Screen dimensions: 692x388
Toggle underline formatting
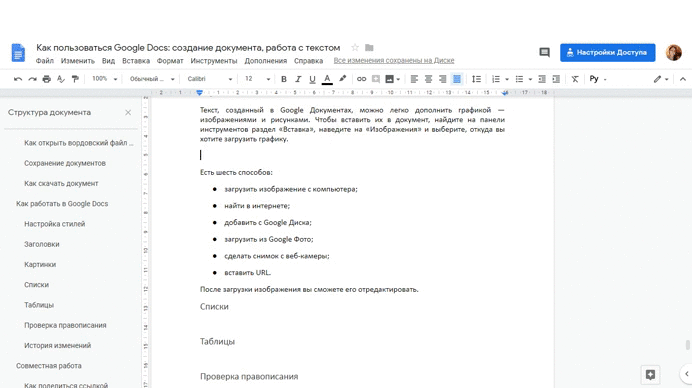[312, 79]
